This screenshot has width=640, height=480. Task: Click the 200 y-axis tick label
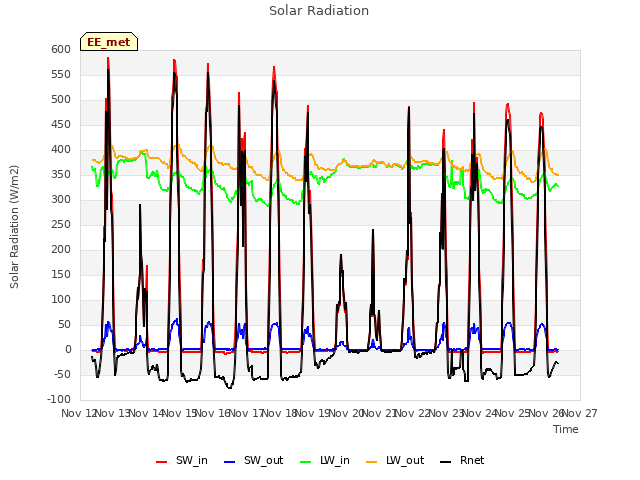click(61, 249)
